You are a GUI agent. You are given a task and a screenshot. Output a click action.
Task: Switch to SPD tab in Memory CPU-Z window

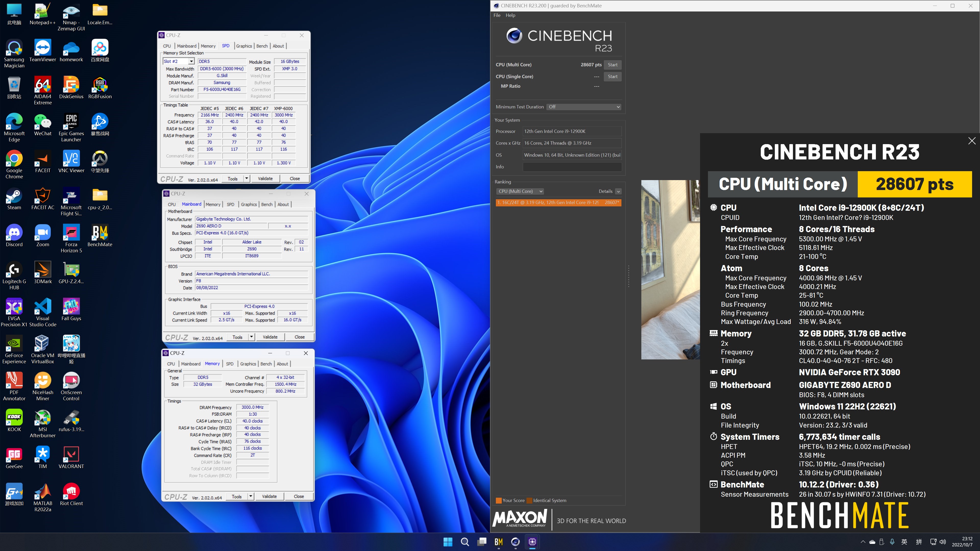click(230, 364)
